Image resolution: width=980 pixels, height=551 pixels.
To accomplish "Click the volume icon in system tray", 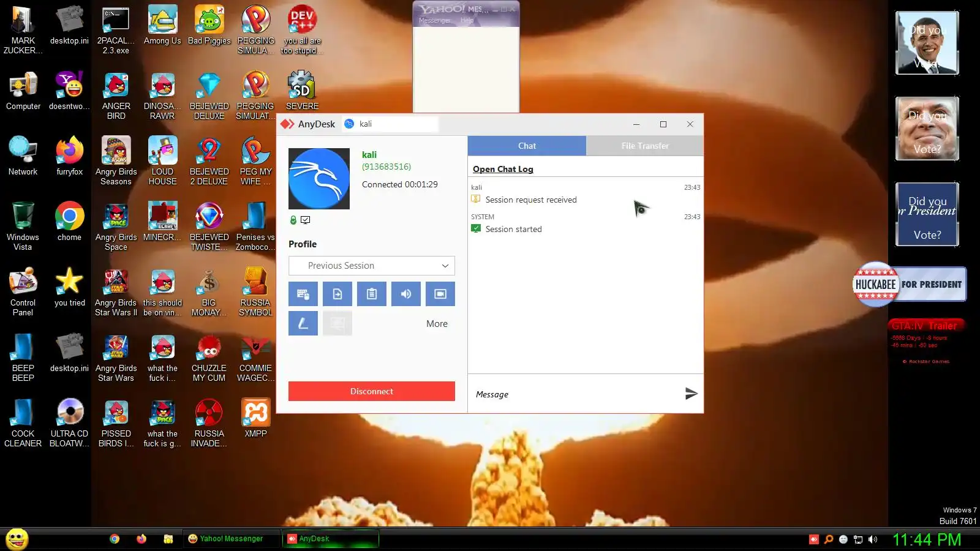I will pos(873,539).
